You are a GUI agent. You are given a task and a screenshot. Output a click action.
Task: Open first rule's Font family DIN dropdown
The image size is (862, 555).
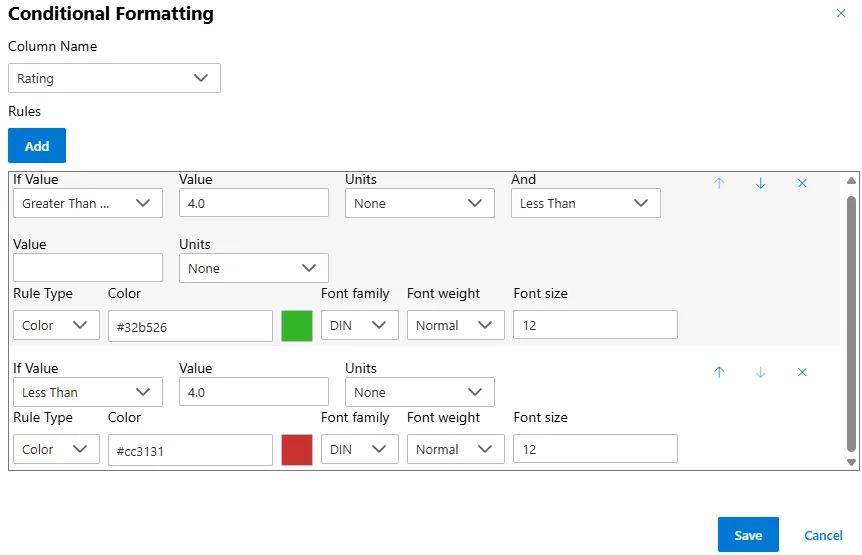click(359, 325)
